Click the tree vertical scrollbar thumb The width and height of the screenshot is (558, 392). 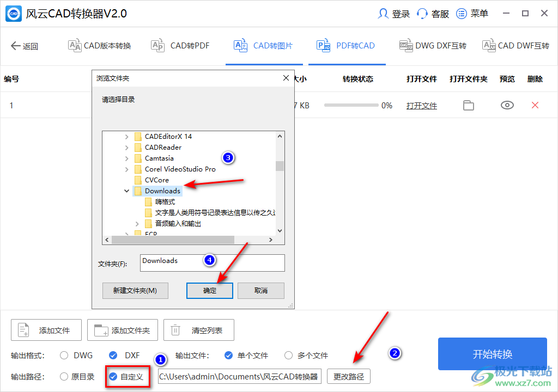point(280,166)
